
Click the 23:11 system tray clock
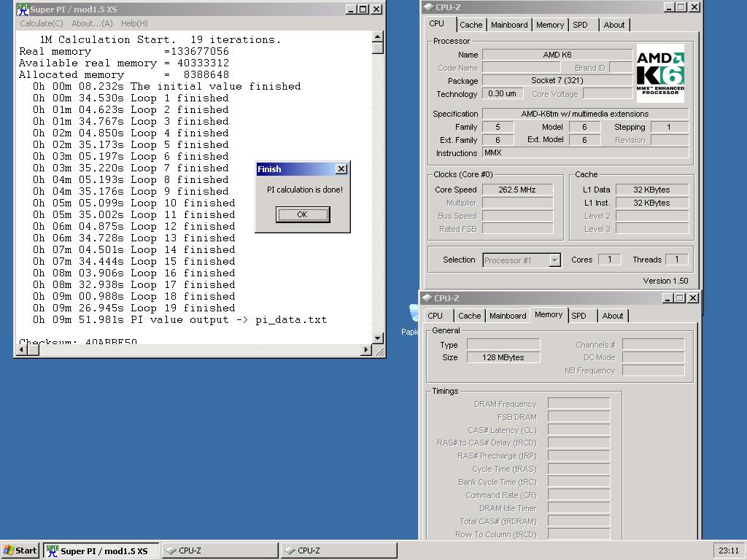tap(729, 551)
